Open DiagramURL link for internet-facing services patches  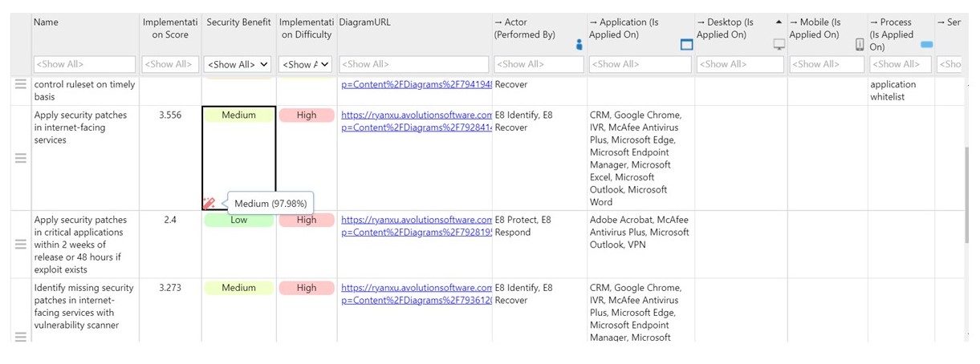[416, 115]
